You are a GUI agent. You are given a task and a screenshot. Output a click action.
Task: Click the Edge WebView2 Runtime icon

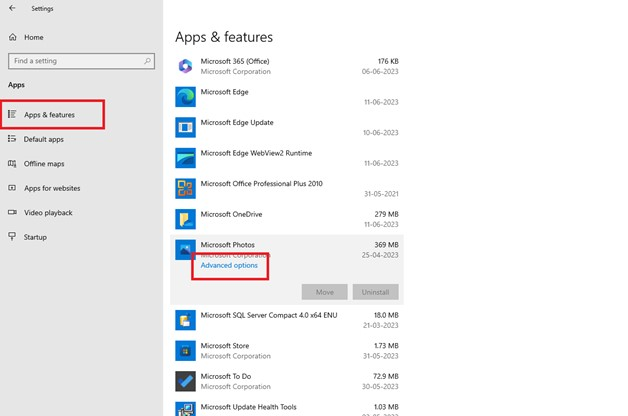(185, 158)
